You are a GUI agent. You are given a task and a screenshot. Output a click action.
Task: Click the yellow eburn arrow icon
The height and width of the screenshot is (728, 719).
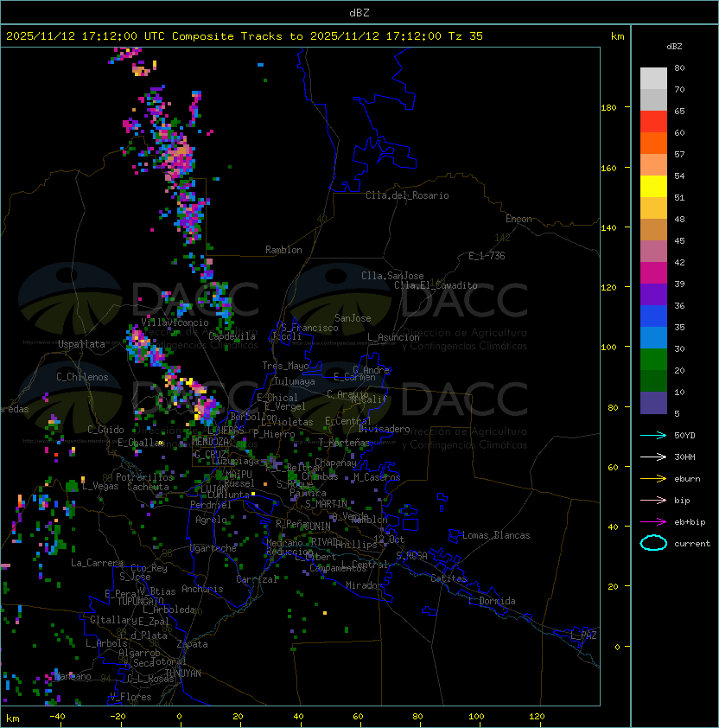point(653,479)
